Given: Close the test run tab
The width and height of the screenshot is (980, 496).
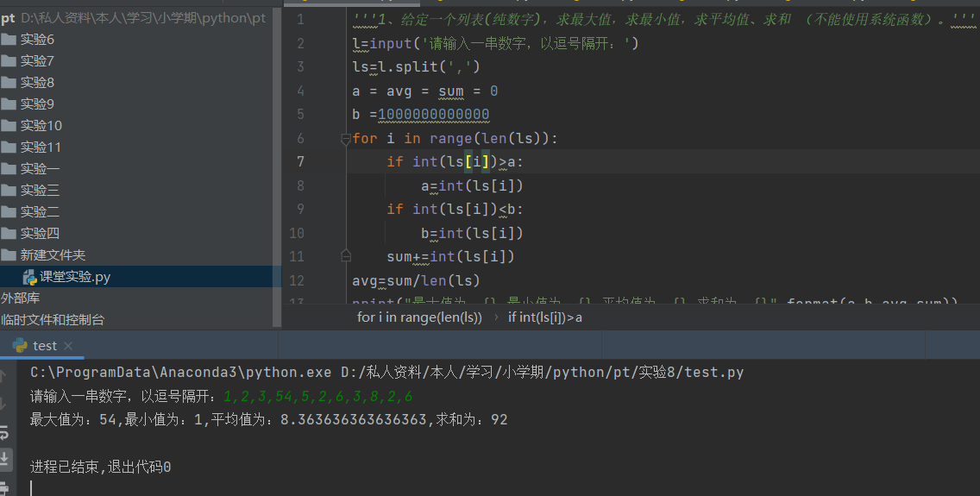Looking at the screenshot, I should [68, 345].
